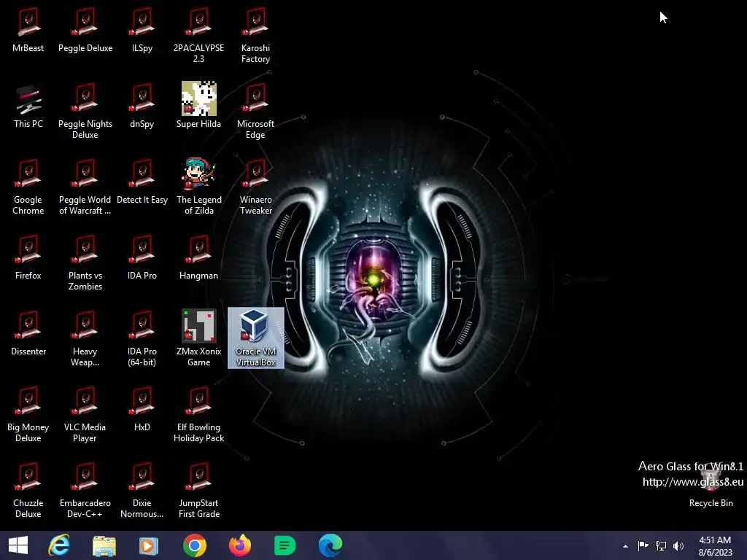Screen dimensions: 747x560
Task: Launch Internet Explorer from the taskbar
Action: pyautogui.click(x=59, y=545)
